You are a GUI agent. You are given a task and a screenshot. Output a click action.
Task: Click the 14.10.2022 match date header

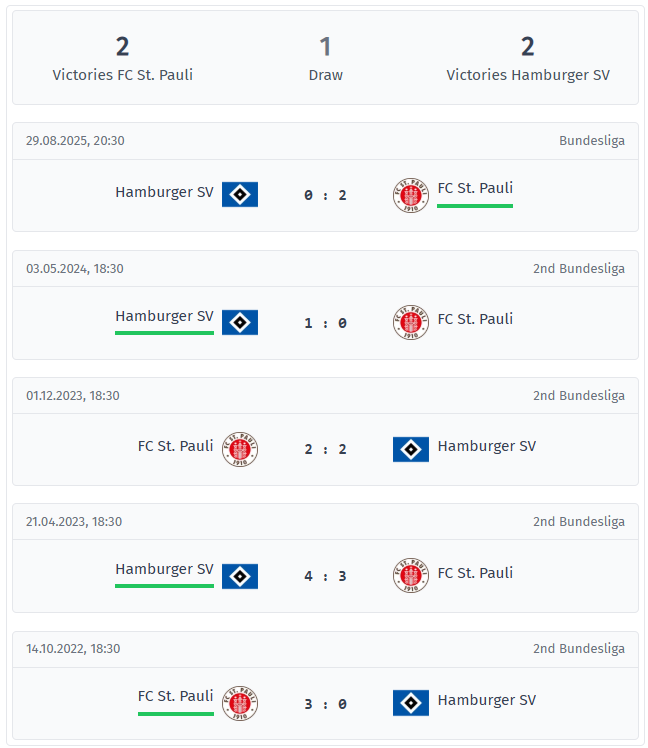coord(73,648)
